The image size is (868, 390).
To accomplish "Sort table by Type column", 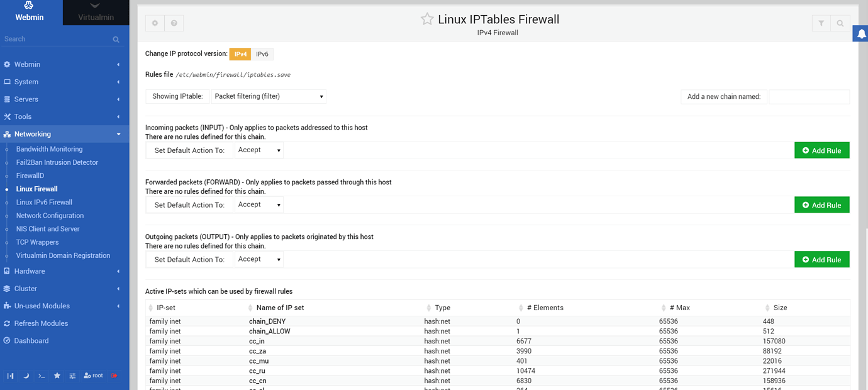I will tap(443, 308).
